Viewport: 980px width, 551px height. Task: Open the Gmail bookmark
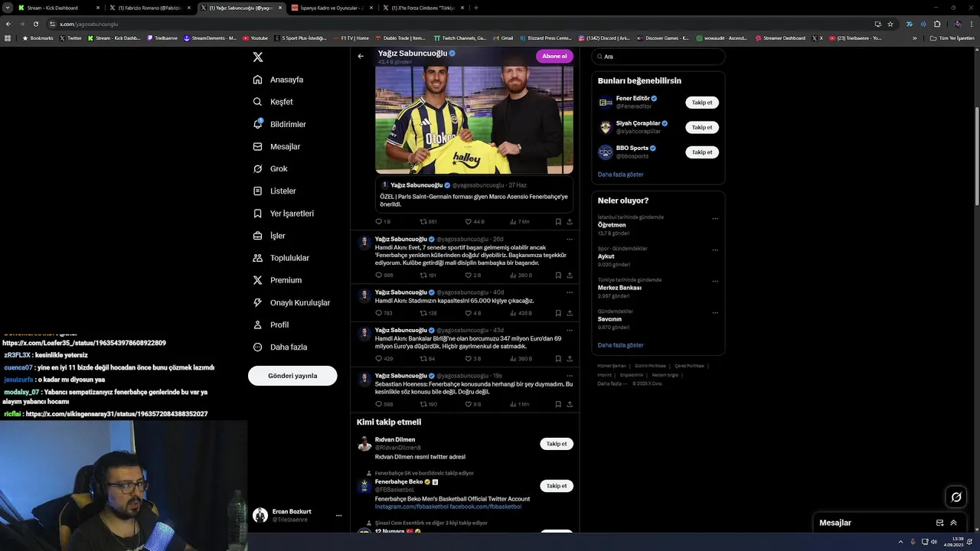(x=502, y=37)
